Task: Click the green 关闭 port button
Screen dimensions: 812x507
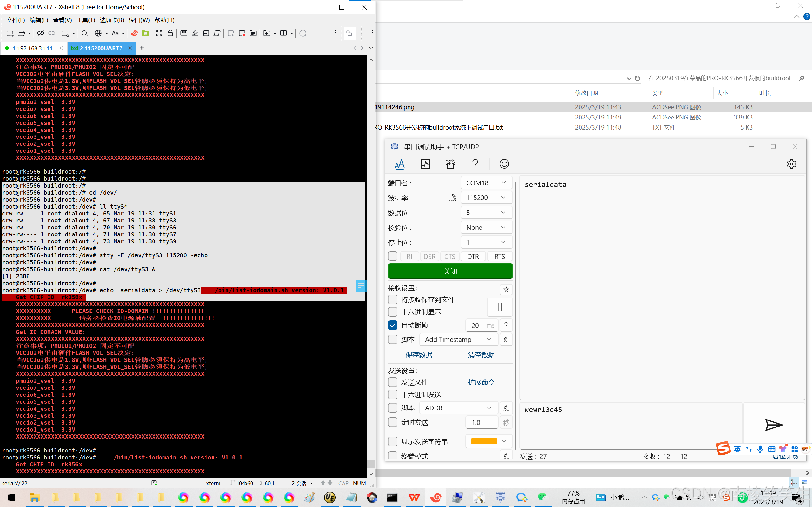Action: (450, 271)
